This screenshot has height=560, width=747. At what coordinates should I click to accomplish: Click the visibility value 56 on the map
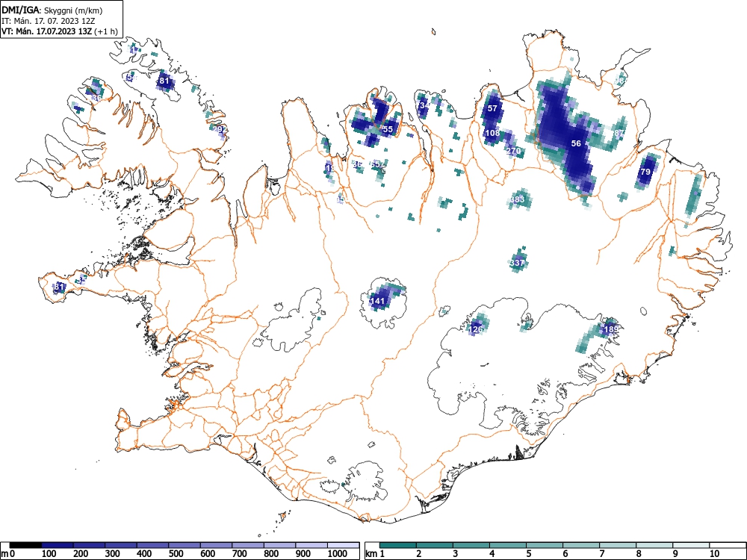pyautogui.click(x=576, y=143)
